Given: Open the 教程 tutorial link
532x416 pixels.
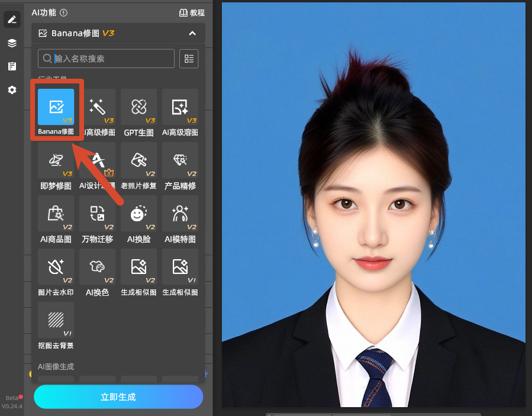Looking at the screenshot, I should pyautogui.click(x=192, y=13).
